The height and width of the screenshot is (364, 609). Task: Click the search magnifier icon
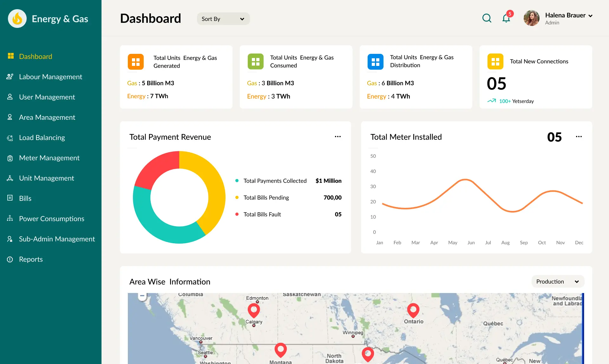tap(487, 18)
